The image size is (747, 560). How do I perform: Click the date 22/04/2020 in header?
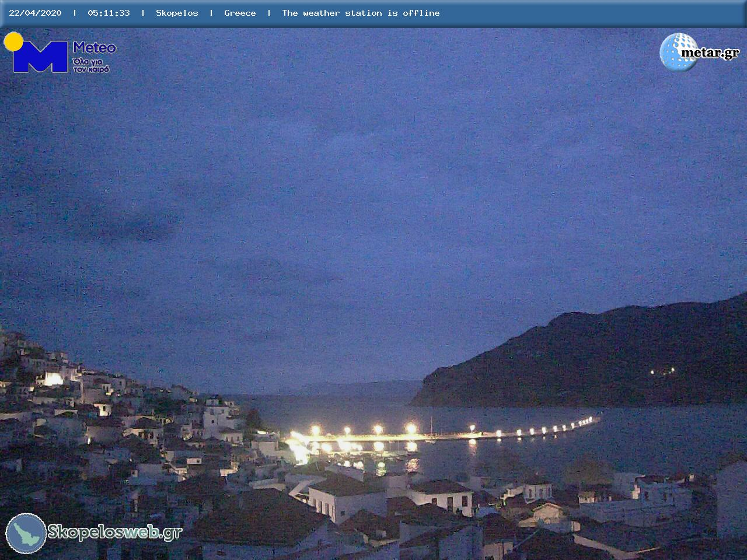[x=35, y=13]
